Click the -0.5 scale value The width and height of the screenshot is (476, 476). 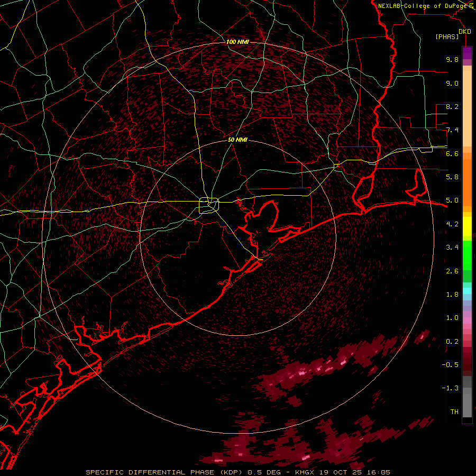(x=450, y=364)
